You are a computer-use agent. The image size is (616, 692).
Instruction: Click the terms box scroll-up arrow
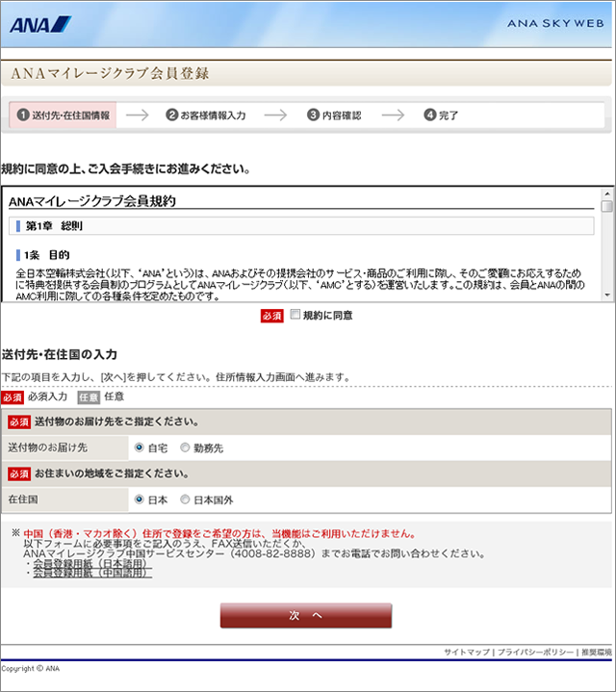[x=607, y=193]
